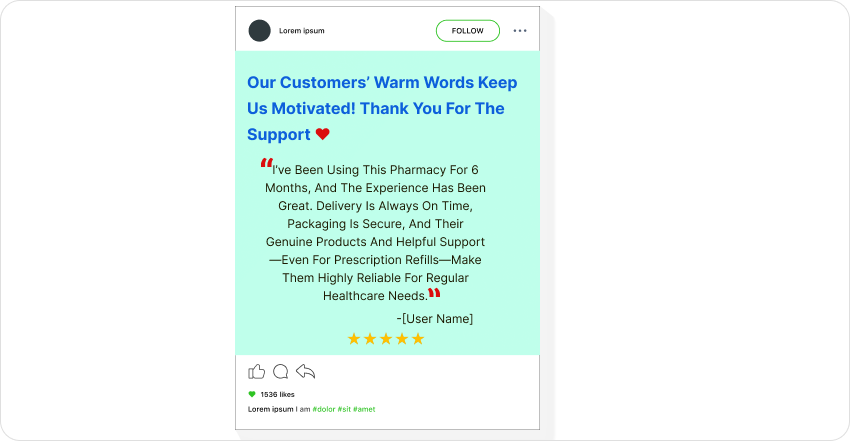The width and height of the screenshot is (850, 441).
Task: Open the Lorem ipsum profile name
Action: tap(302, 31)
